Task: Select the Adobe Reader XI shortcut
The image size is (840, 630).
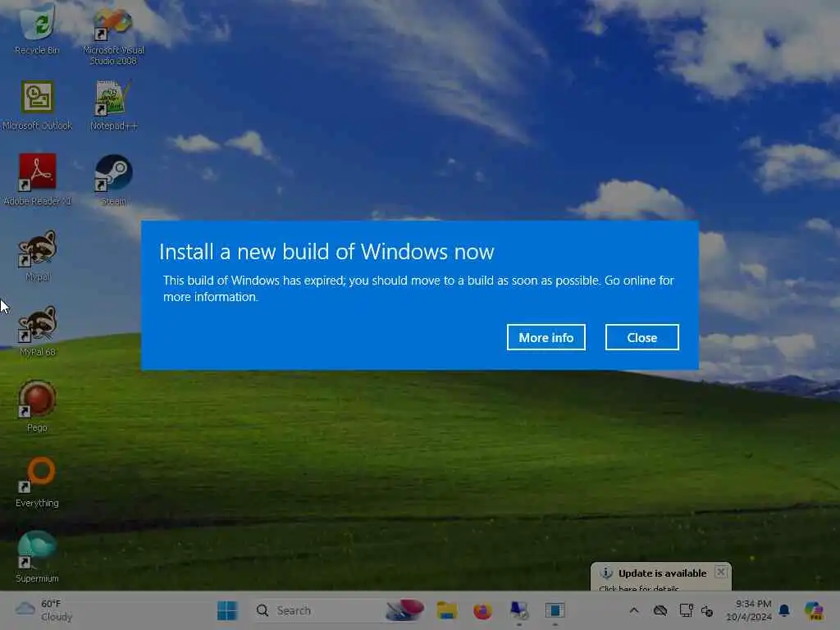Action: click(37, 180)
